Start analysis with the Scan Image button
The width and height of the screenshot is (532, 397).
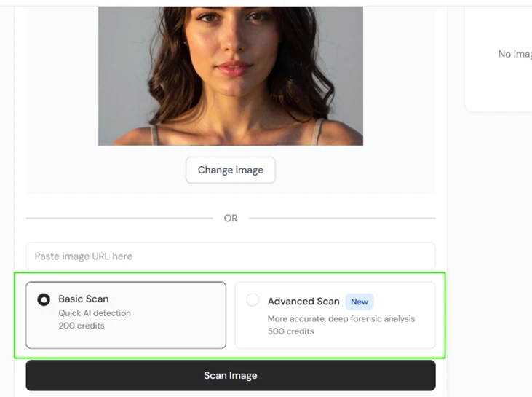point(231,375)
